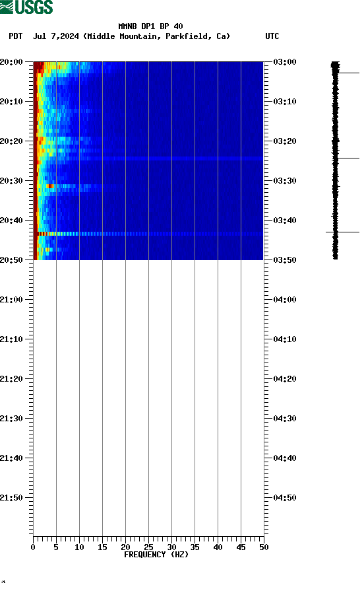Click the '20:30' PDT time label
364x589 pixels.
pyautogui.click(x=11, y=181)
